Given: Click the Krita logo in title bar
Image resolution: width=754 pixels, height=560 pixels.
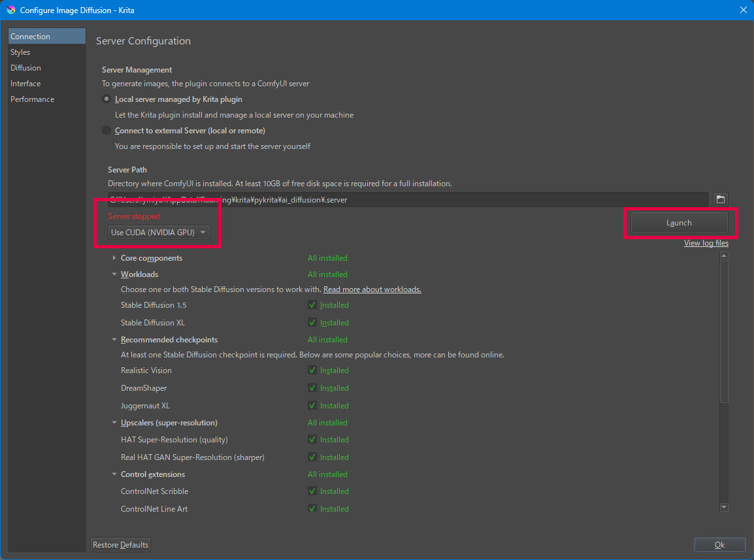Looking at the screenshot, I should [10, 10].
